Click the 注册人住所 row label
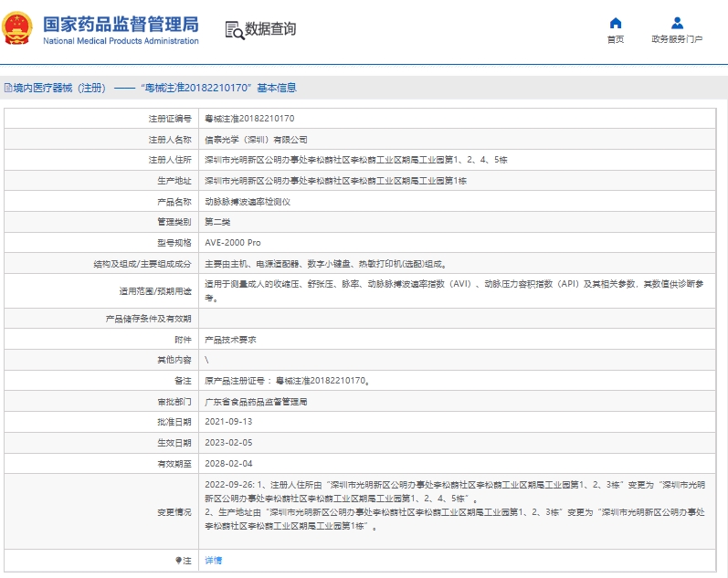This screenshot has width=728, height=578. coord(170,160)
